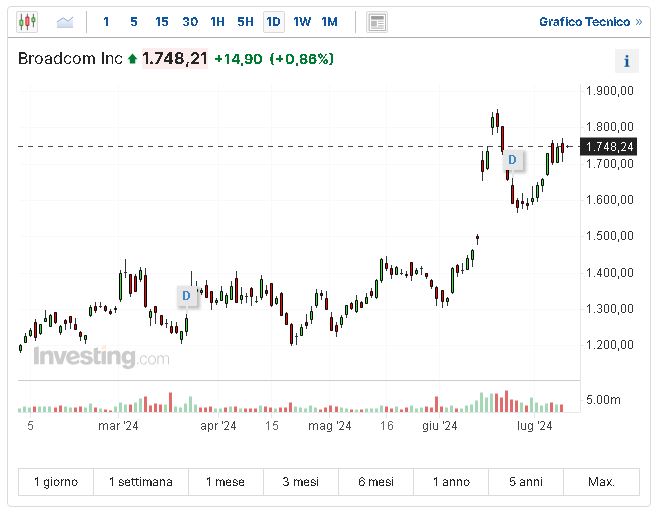Image resolution: width=658 pixels, height=516 pixels.
Task: Show the '1 anno' range
Action: coord(451,482)
